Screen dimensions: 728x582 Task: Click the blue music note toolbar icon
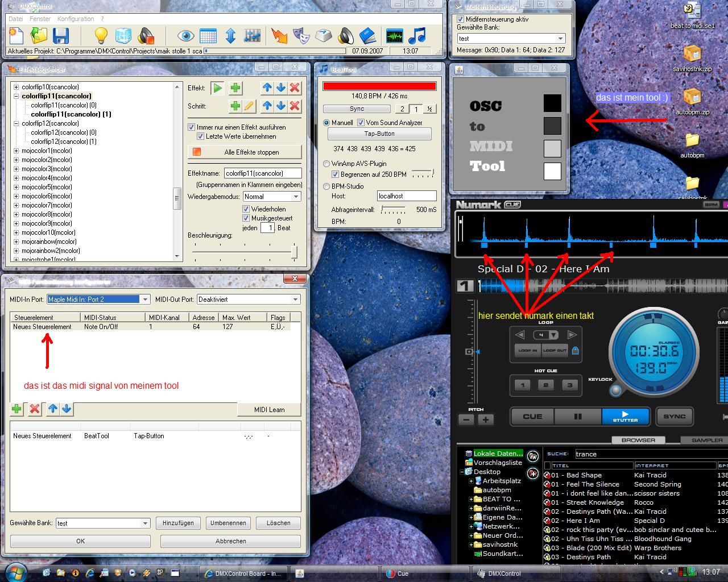pos(417,36)
